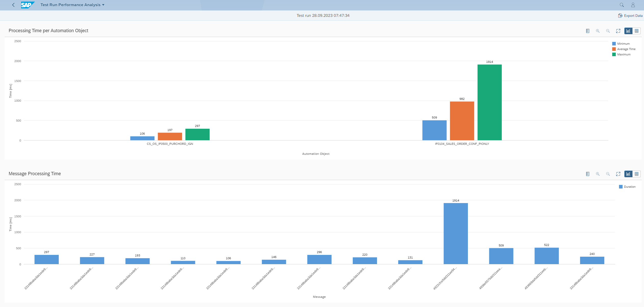The height and width of the screenshot is (307, 644).
Task: Click the SAP logo
Action: tap(27, 5)
